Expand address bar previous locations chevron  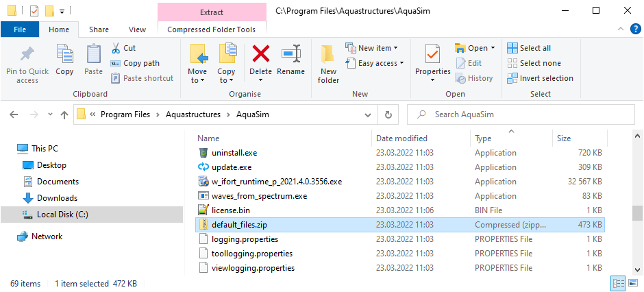click(x=368, y=115)
